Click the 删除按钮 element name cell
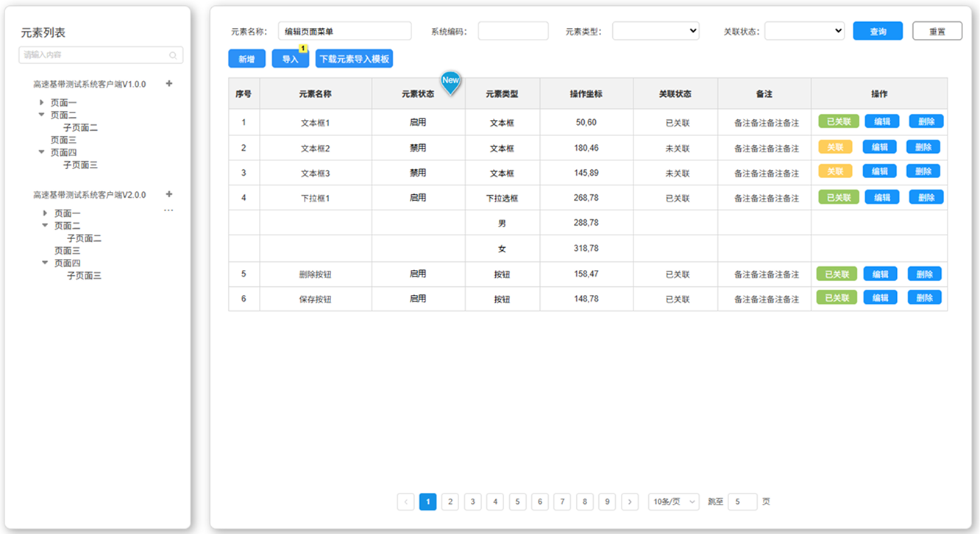Screen dimensions: 980x534 coord(316,274)
